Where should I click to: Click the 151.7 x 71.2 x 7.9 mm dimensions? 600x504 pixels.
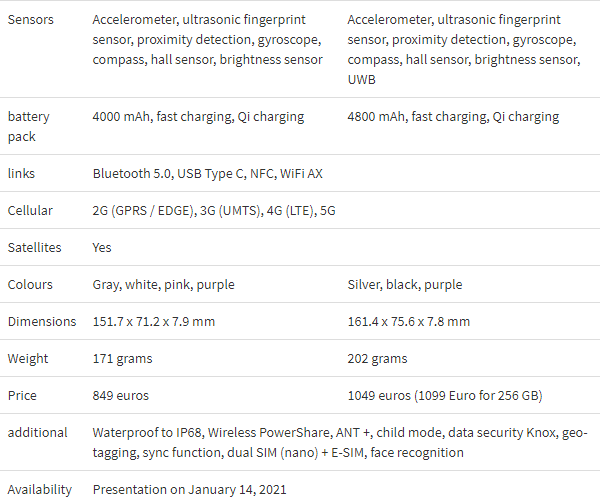point(154,321)
